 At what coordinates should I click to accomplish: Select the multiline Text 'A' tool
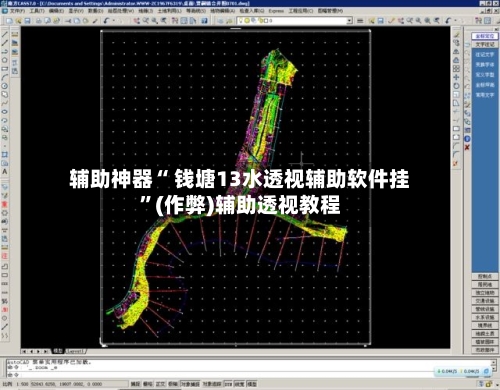tap(5, 172)
